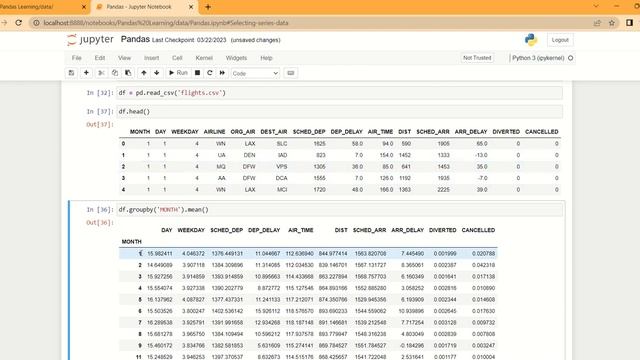Open tab search chevron in title bar
Viewport: 640px width, 360px height.
pos(596,6)
